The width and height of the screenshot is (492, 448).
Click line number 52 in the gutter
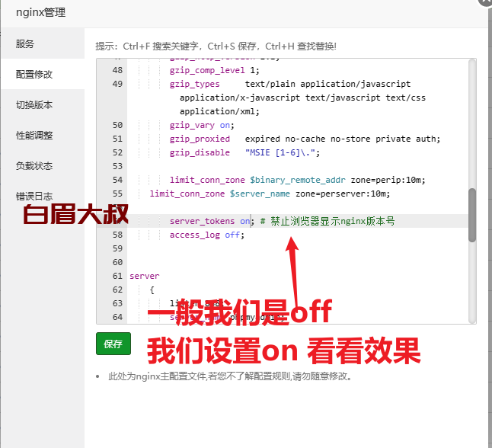tap(117, 152)
